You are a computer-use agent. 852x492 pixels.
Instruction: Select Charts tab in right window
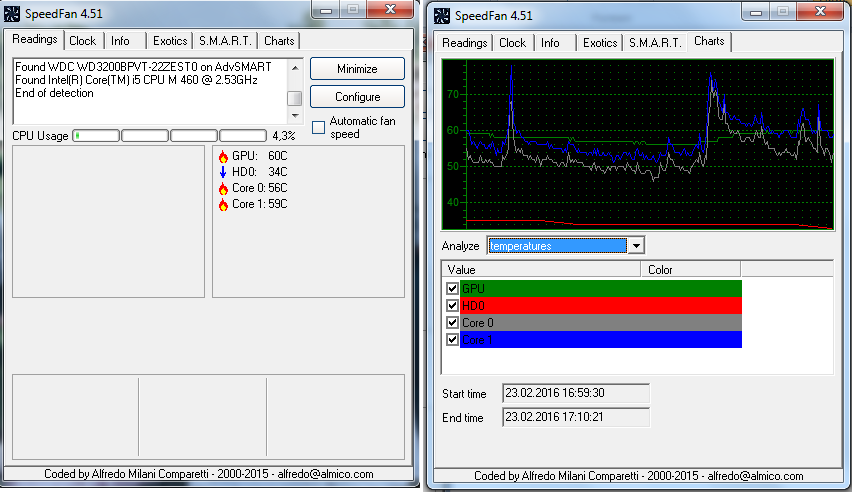pos(709,41)
